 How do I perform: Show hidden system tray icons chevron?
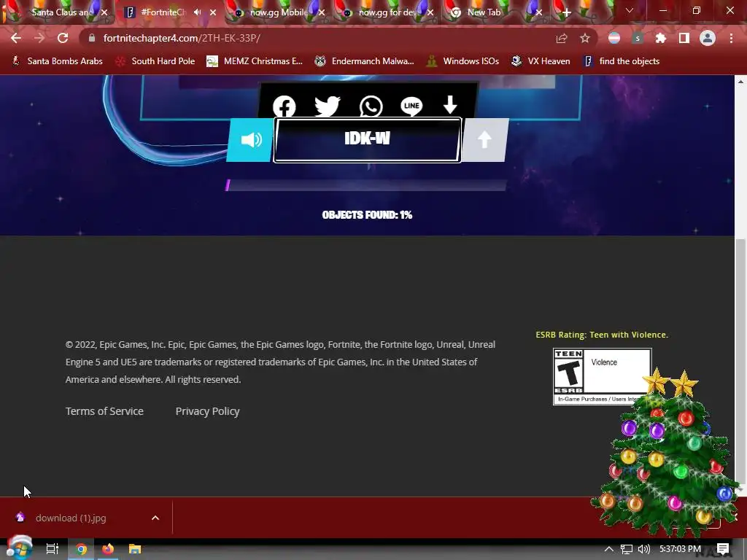(x=608, y=548)
